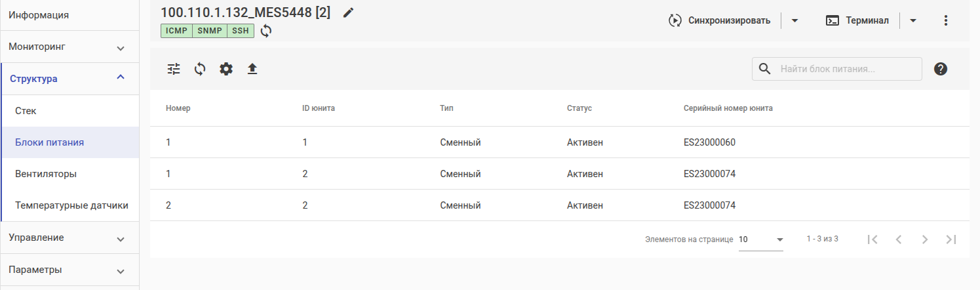This screenshot has height=290, width=980.
Task: Click the export upload icon
Action: point(252,69)
